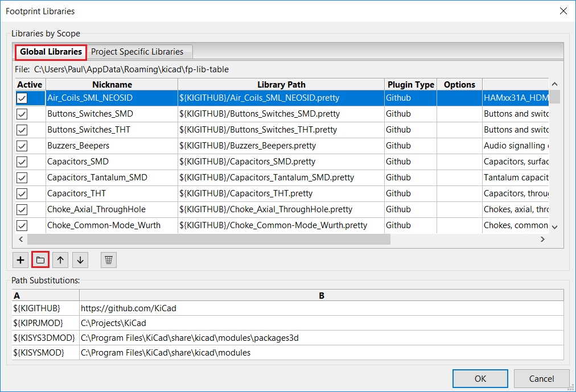Viewport: 576px width, 392px height.
Task: Click column header B in Path Substitutions
Action: (322, 295)
